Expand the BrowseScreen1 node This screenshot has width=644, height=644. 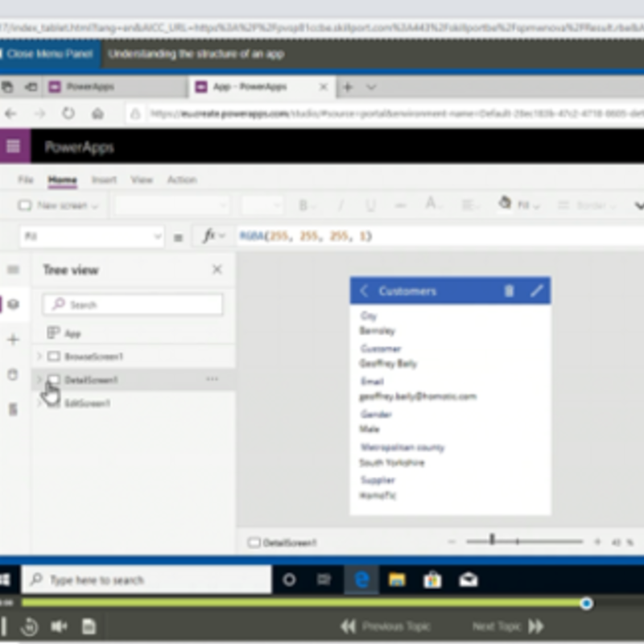tap(39, 356)
